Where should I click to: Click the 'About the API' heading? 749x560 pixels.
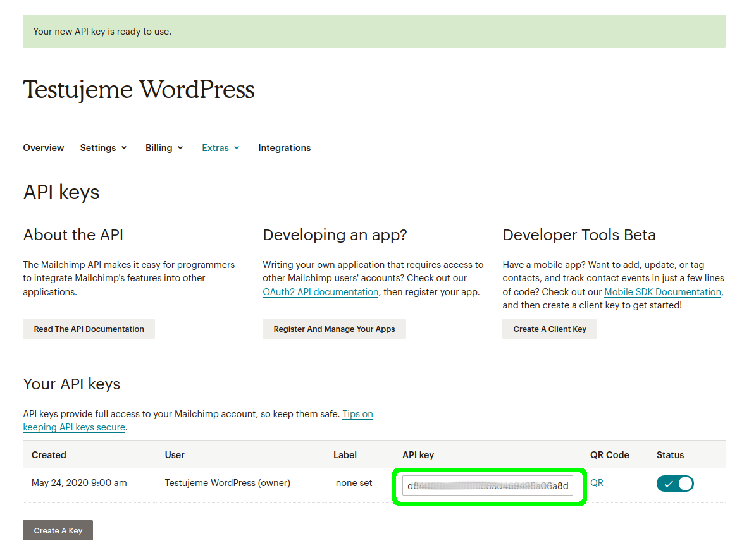click(73, 235)
